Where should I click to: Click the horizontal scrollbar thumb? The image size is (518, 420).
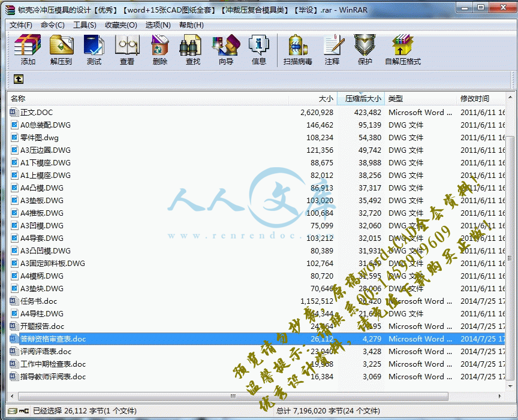pos(233,396)
